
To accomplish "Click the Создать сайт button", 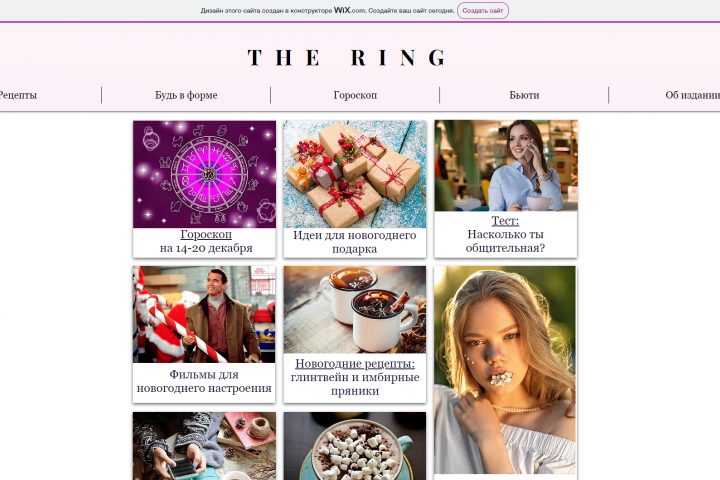I will pyautogui.click(x=483, y=11).
